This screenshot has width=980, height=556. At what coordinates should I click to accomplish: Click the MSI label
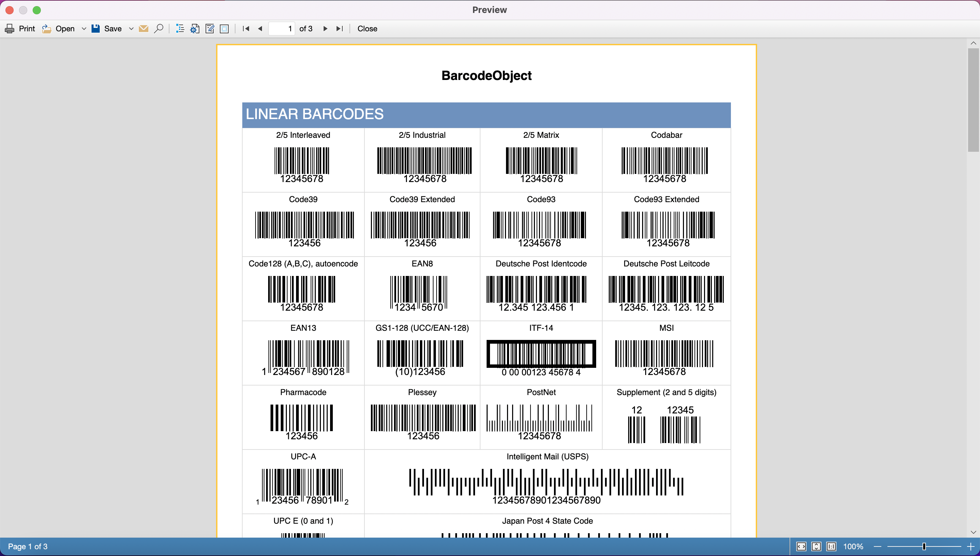click(x=667, y=328)
